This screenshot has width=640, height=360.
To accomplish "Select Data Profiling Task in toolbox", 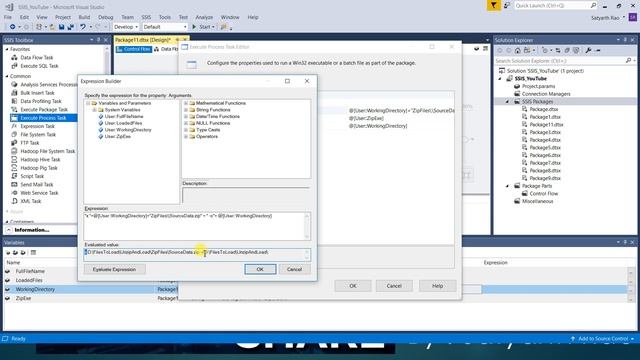I will point(41,101).
